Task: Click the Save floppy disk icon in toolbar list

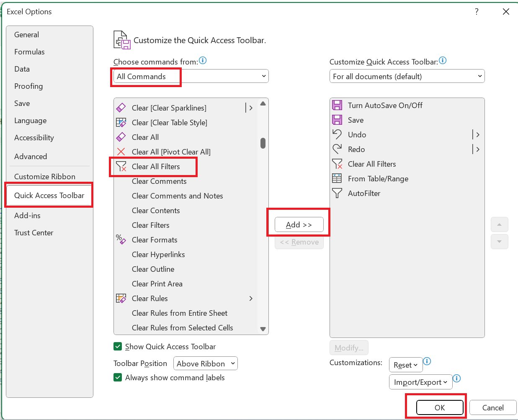Action: coord(337,120)
